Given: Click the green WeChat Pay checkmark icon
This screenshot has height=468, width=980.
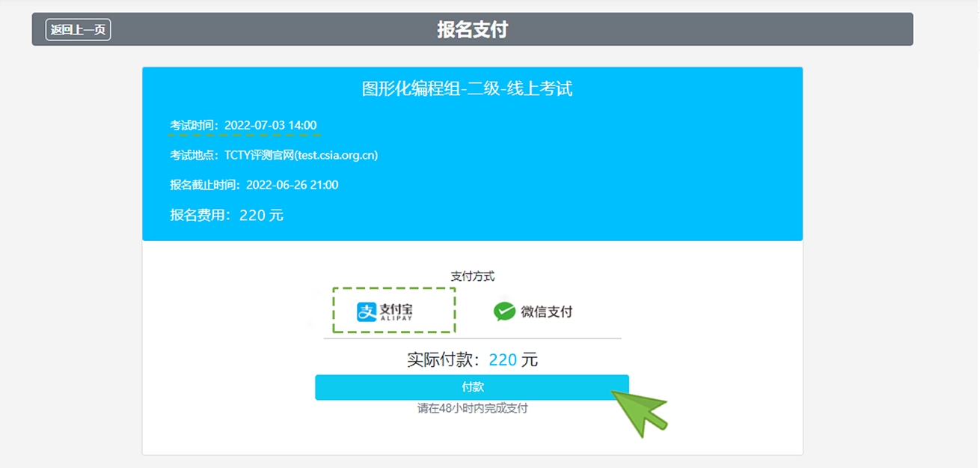Looking at the screenshot, I should pyautogui.click(x=505, y=312).
